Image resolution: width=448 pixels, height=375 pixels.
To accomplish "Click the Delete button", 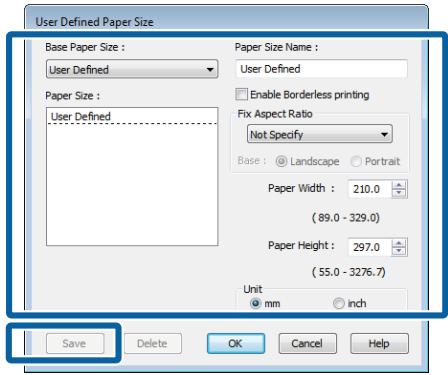I will pyautogui.click(x=153, y=343).
